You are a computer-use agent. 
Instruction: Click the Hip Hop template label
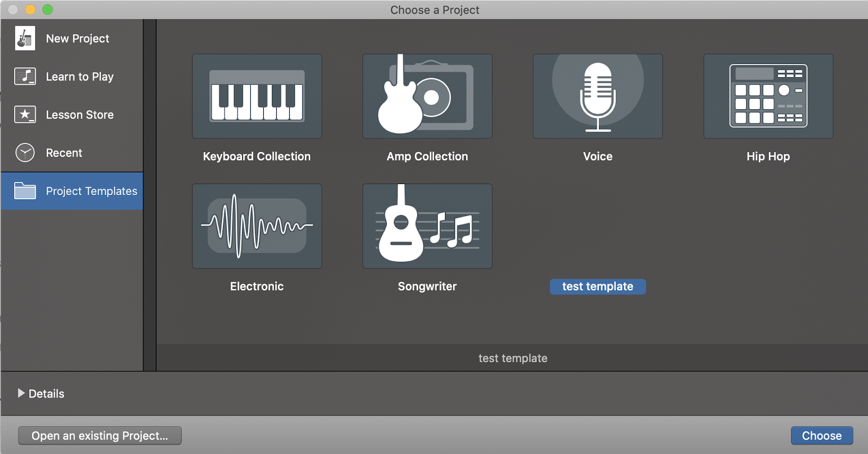click(768, 156)
